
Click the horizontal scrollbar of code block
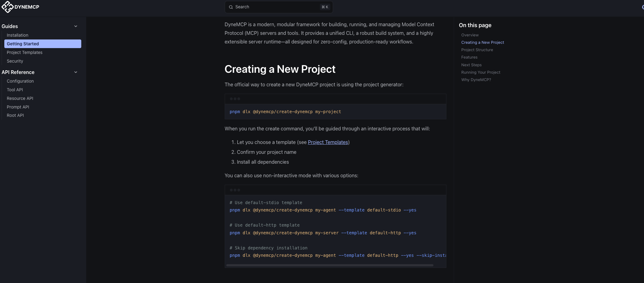(x=330, y=265)
